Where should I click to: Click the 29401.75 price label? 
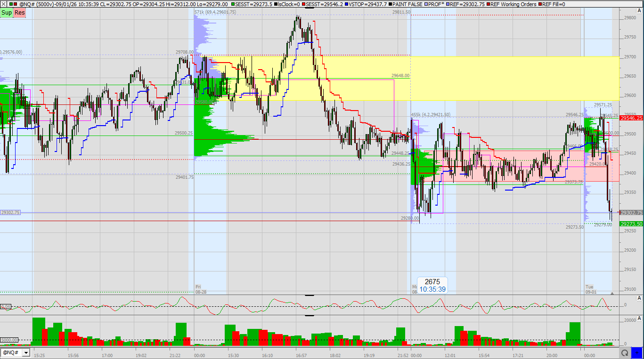185,177
